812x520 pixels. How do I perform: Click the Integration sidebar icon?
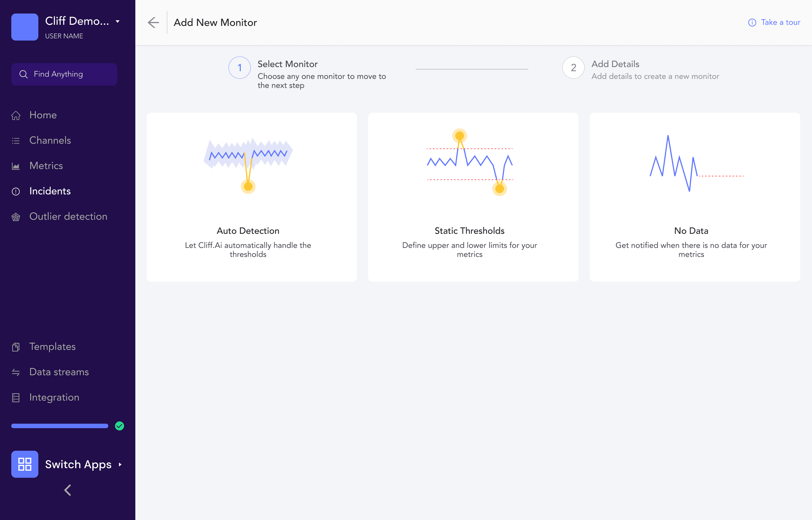(16, 397)
